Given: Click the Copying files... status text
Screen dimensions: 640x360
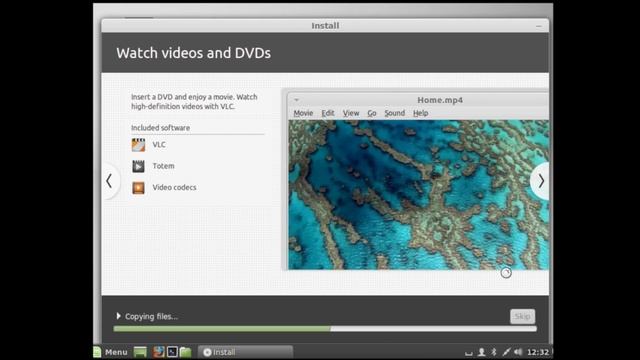Looking at the screenshot, I should click(151, 316).
